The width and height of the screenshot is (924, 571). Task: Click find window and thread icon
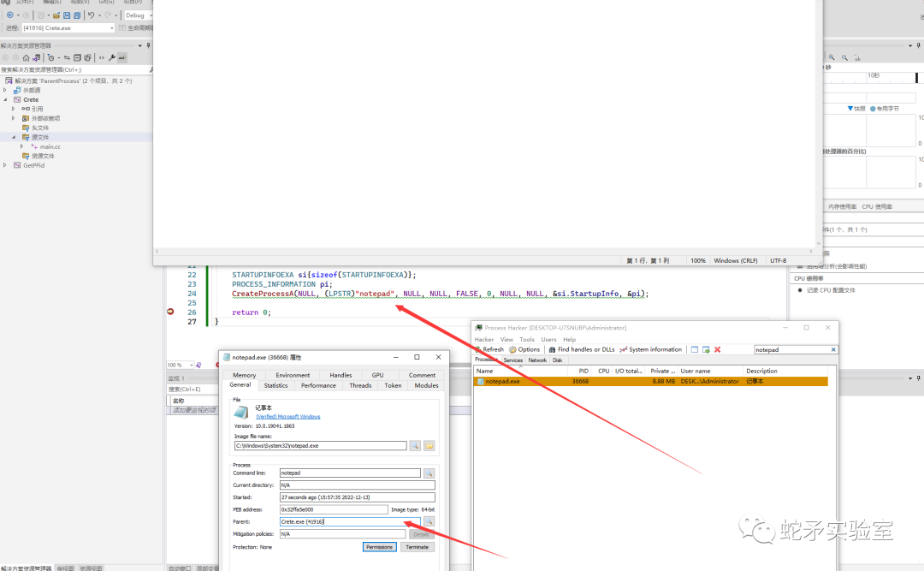click(706, 350)
